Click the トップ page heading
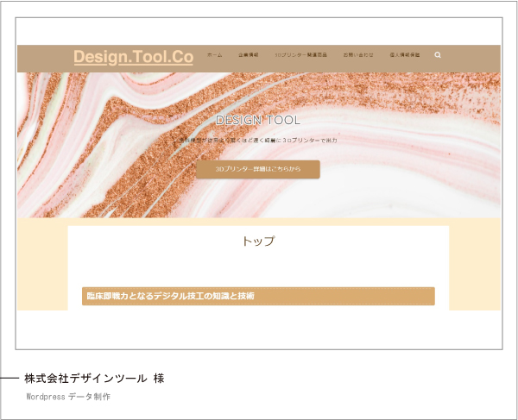The width and height of the screenshot is (518, 420). pyautogui.click(x=258, y=241)
